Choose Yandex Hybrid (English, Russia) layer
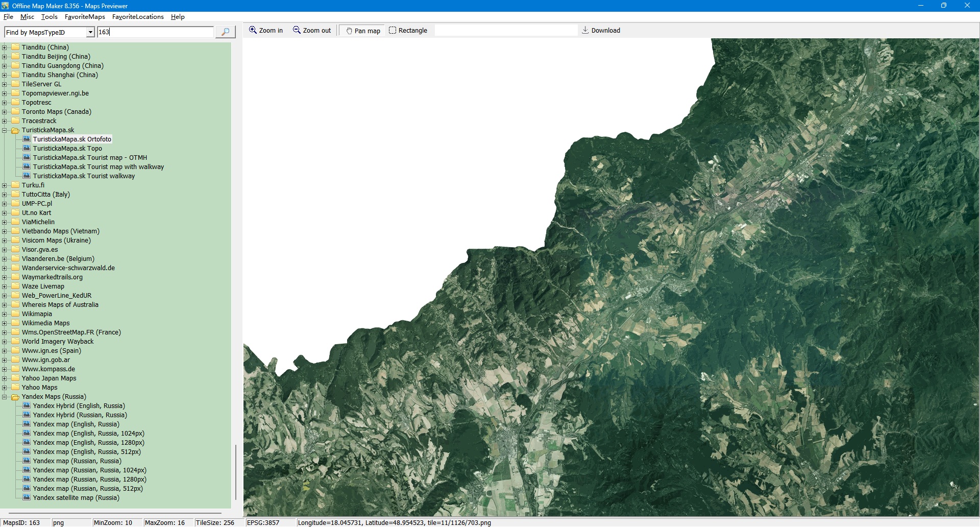Viewport: 980px width, 527px height. (79, 406)
